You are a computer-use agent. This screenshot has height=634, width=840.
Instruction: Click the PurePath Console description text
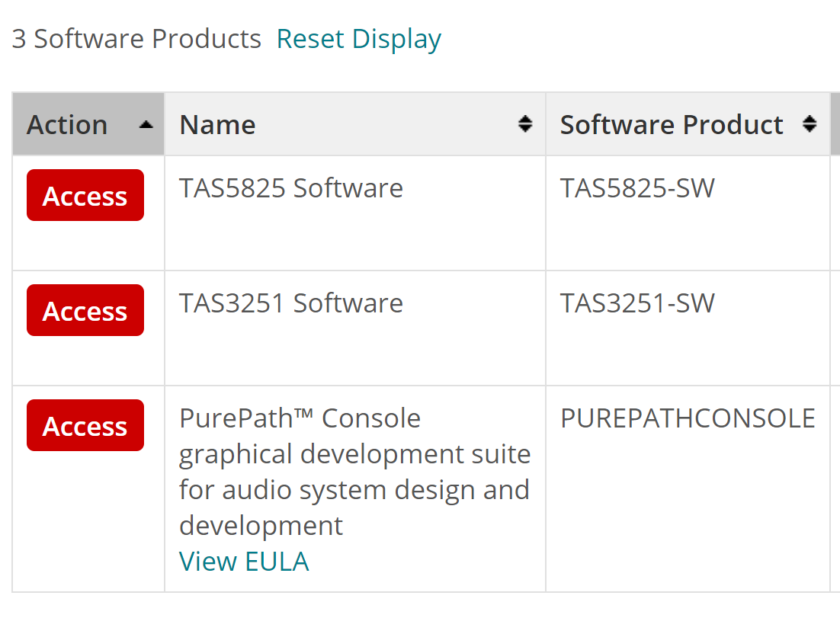coord(354,472)
